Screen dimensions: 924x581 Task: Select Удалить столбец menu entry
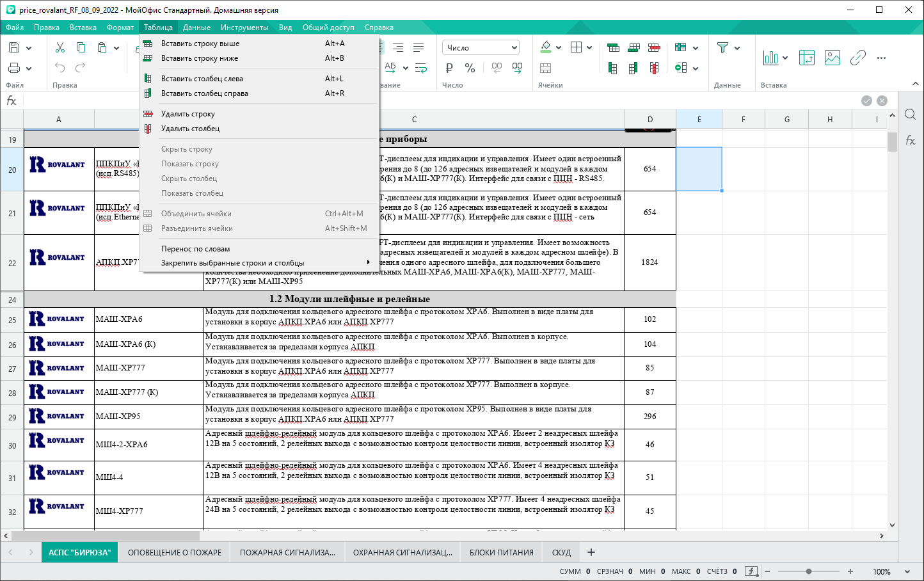coord(190,129)
